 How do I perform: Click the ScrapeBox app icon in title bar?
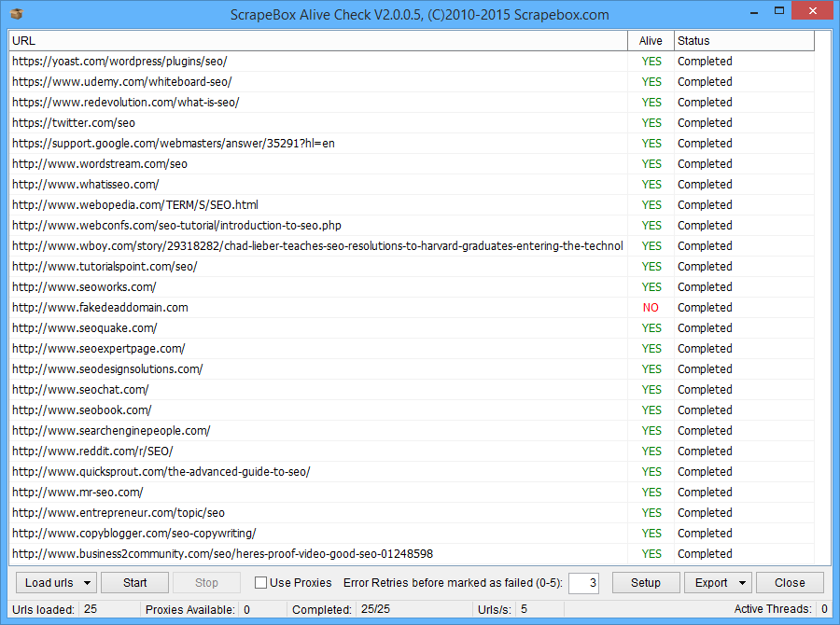(x=15, y=14)
